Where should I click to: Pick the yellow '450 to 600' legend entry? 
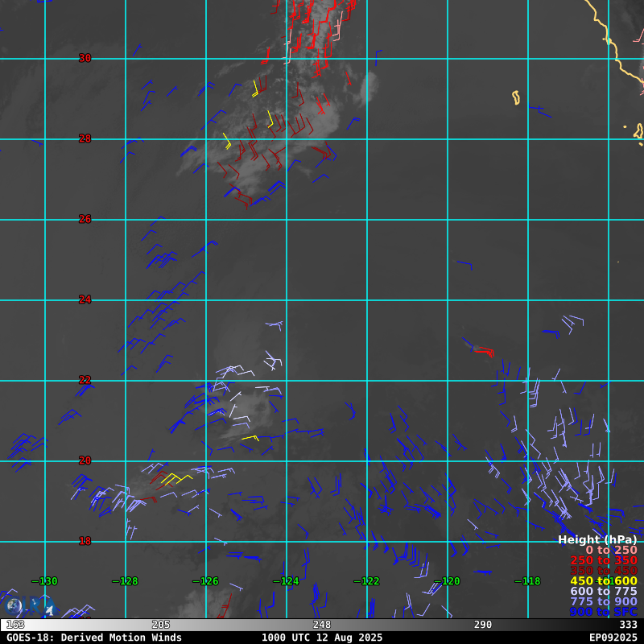604,581
